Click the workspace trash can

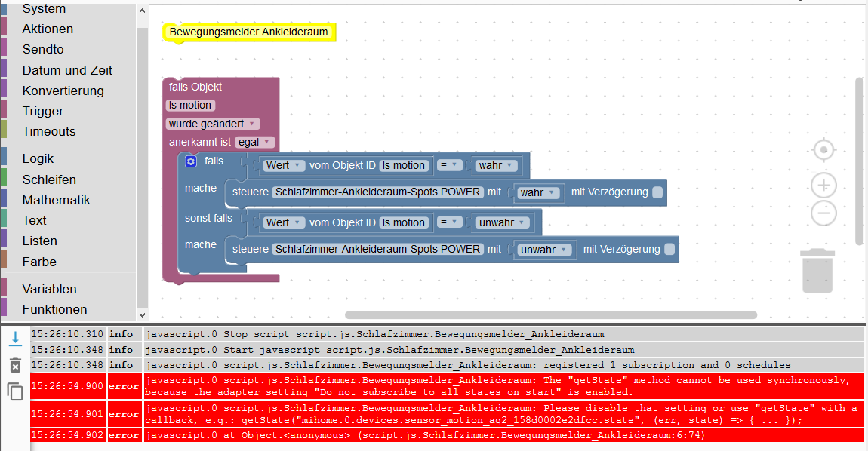click(817, 271)
